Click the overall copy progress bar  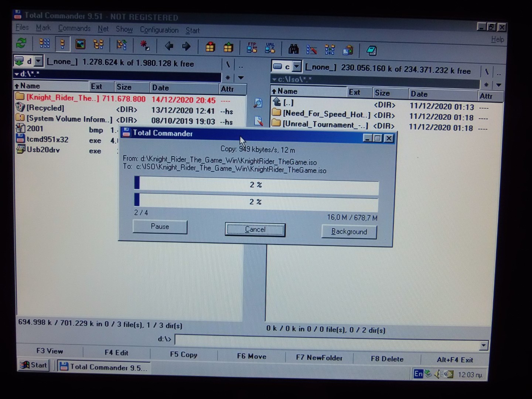pyautogui.click(x=256, y=202)
